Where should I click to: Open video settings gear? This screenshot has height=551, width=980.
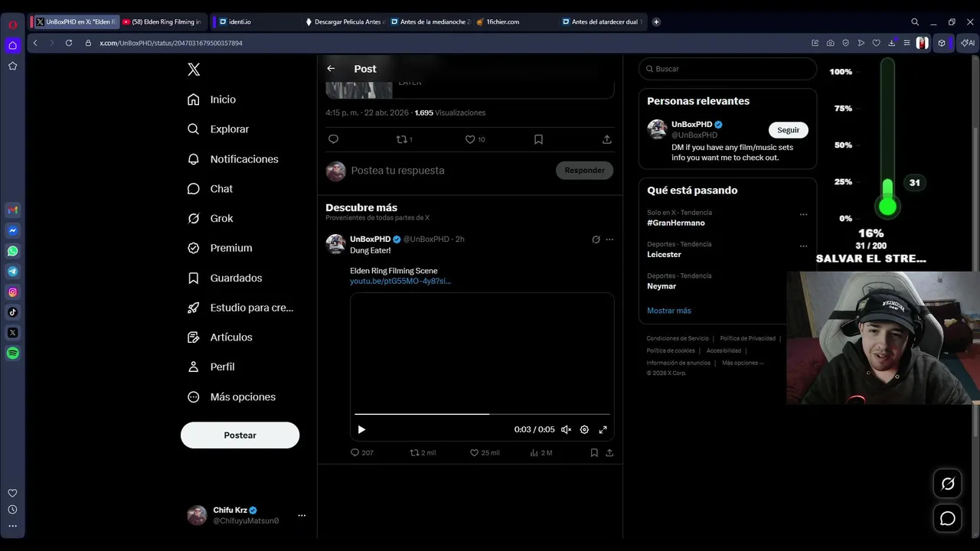pyautogui.click(x=584, y=429)
